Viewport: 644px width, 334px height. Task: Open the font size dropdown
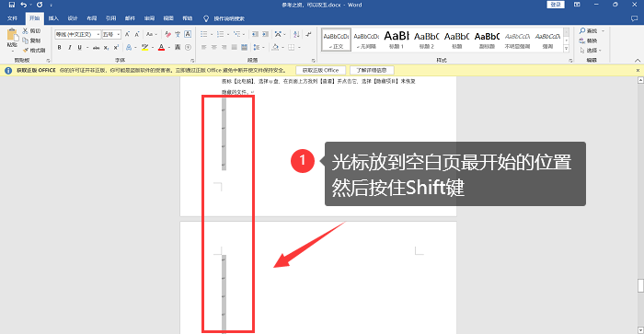coord(119,35)
